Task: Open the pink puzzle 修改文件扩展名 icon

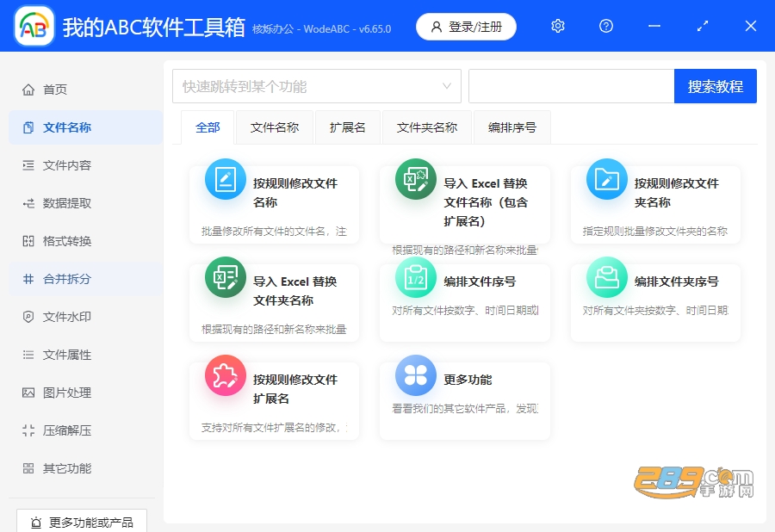Action: click(226, 375)
